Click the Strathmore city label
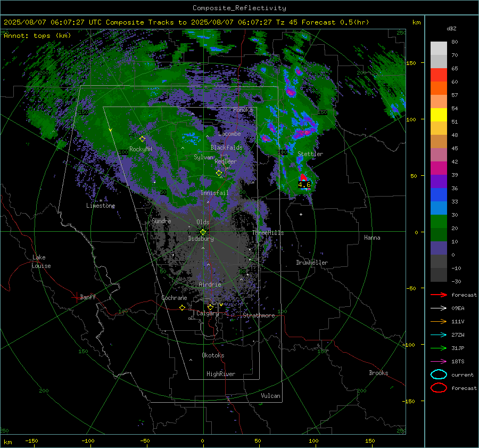The width and height of the screenshot is (479, 448). [259, 315]
